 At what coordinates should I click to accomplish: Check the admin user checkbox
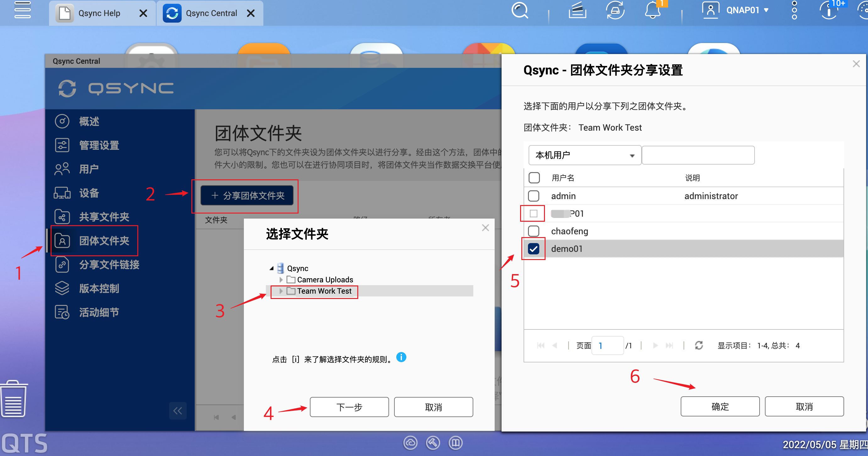tap(533, 196)
